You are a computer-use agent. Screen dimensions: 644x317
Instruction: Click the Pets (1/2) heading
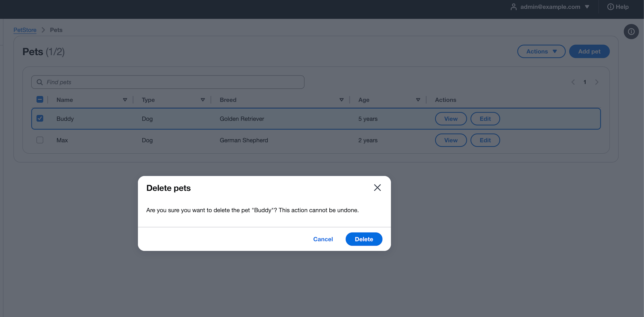click(43, 52)
